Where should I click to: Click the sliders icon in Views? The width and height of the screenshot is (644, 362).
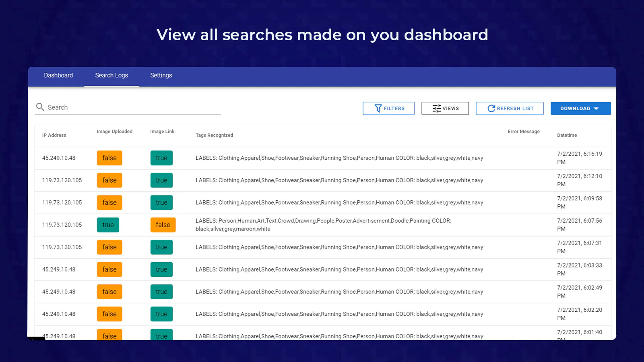click(436, 109)
